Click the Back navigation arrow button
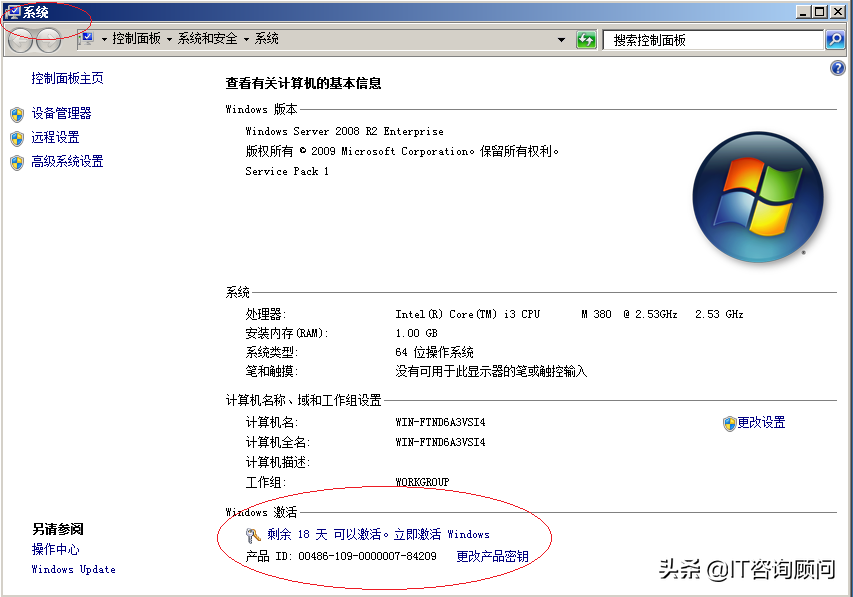The height and width of the screenshot is (597, 853). click(x=22, y=40)
